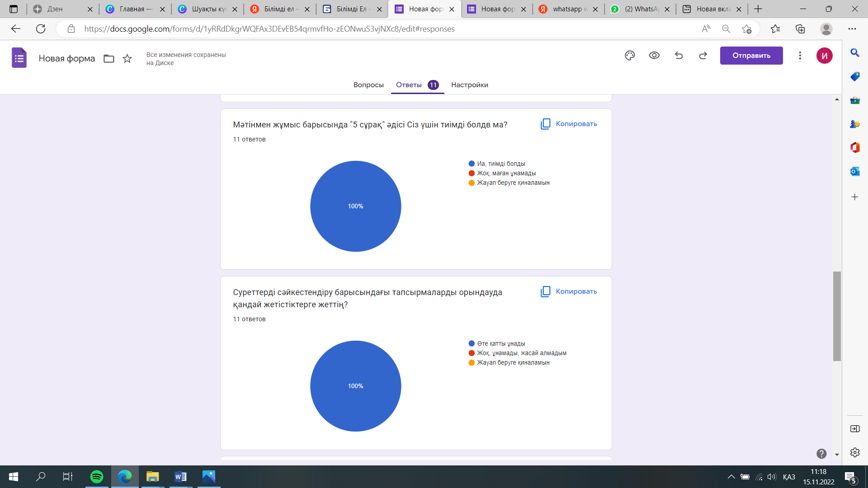Switch to the Вопросы tab
This screenshot has width=868, height=488.
(368, 85)
